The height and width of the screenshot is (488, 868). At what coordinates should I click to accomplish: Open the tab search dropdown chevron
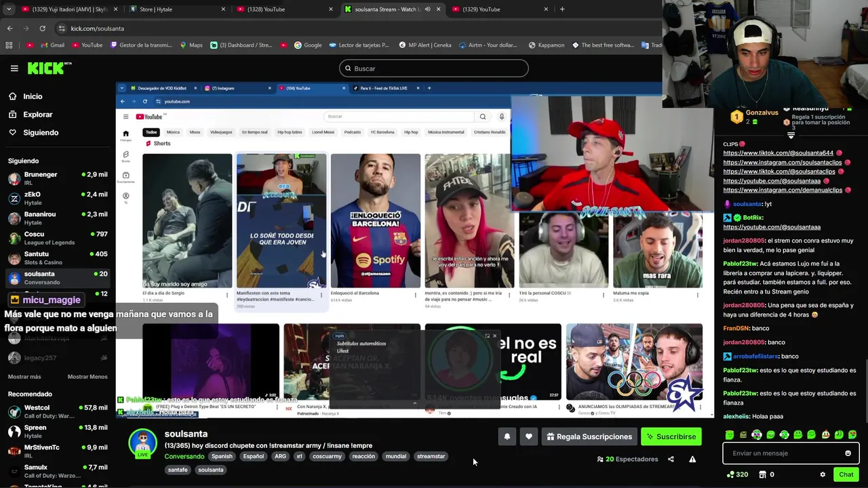coord(7,9)
